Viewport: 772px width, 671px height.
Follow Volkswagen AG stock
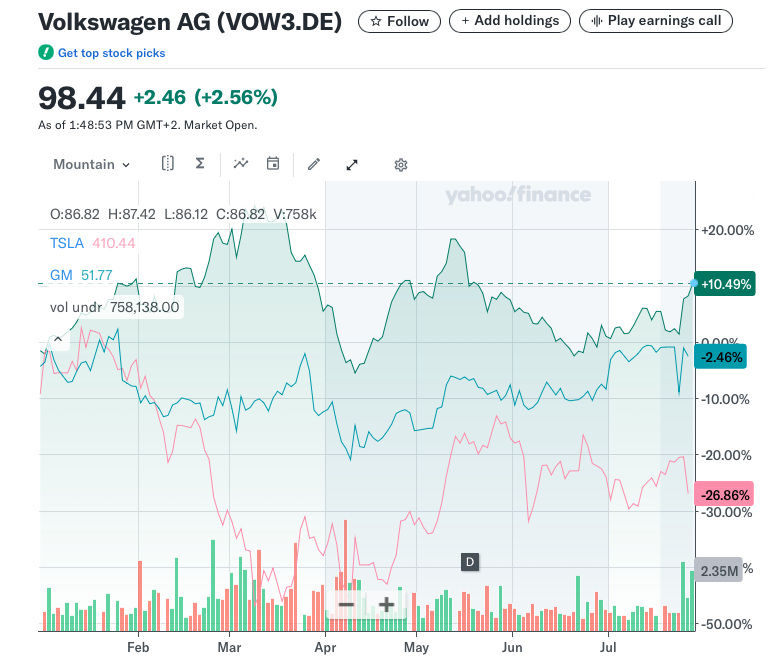click(x=399, y=21)
